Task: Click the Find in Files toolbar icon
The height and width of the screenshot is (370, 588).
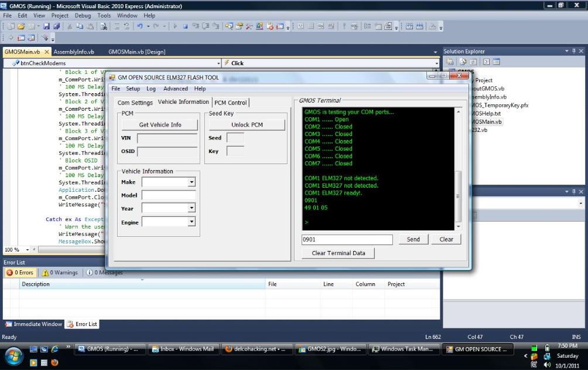Action: pyautogui.click(x=104, y=26)
